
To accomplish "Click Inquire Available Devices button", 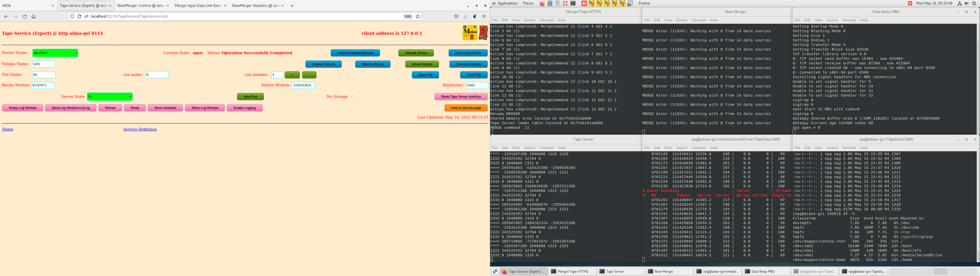I will point(355,53).
